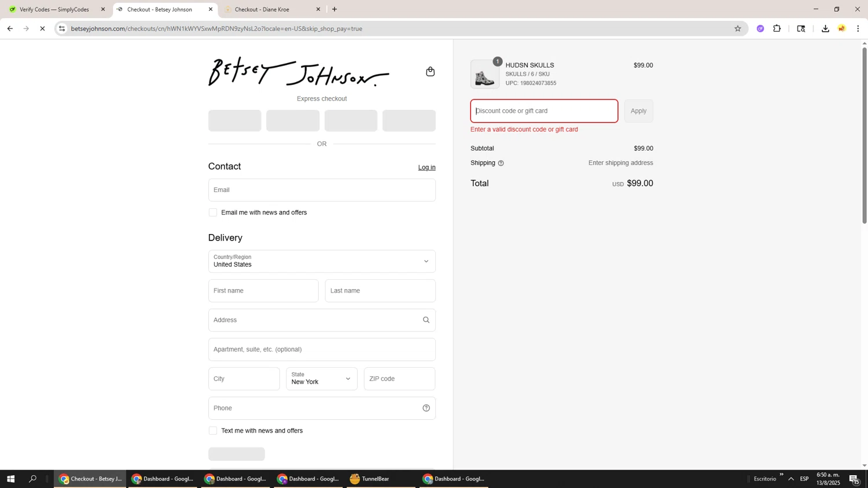The width and height of the screenshot is (868, 488).
Task: Focus the Phone input field
Action: click(x=322, y=408)
